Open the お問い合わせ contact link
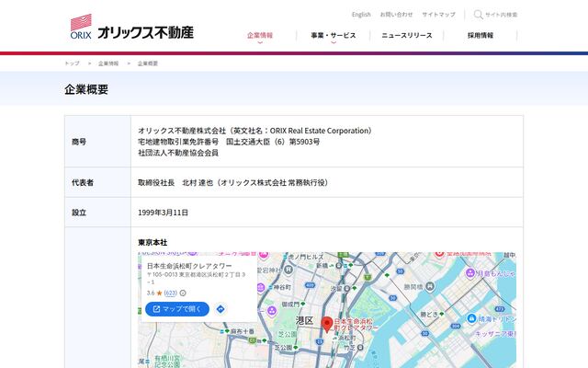Screen dimensions: 588x368 point(396,15)
